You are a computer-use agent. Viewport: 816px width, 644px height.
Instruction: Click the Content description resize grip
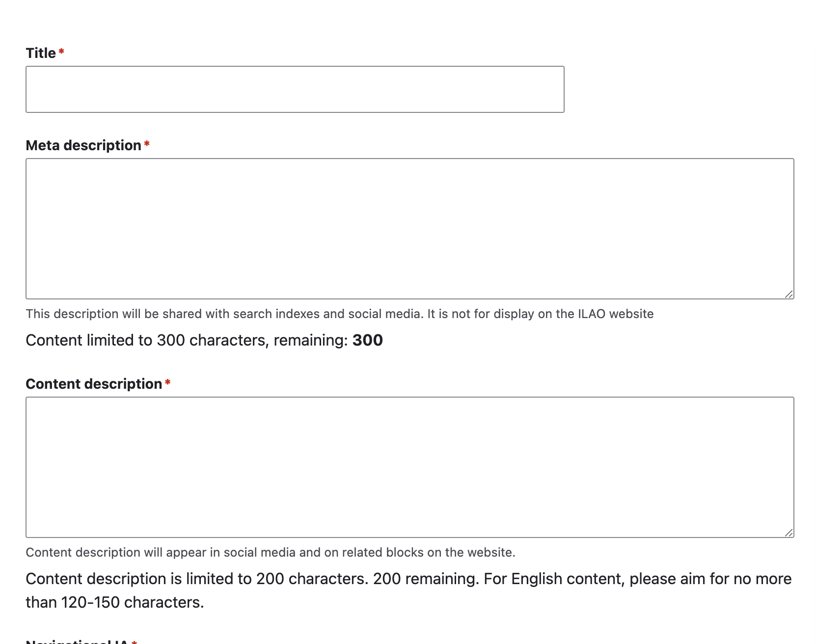click(789, 533)
